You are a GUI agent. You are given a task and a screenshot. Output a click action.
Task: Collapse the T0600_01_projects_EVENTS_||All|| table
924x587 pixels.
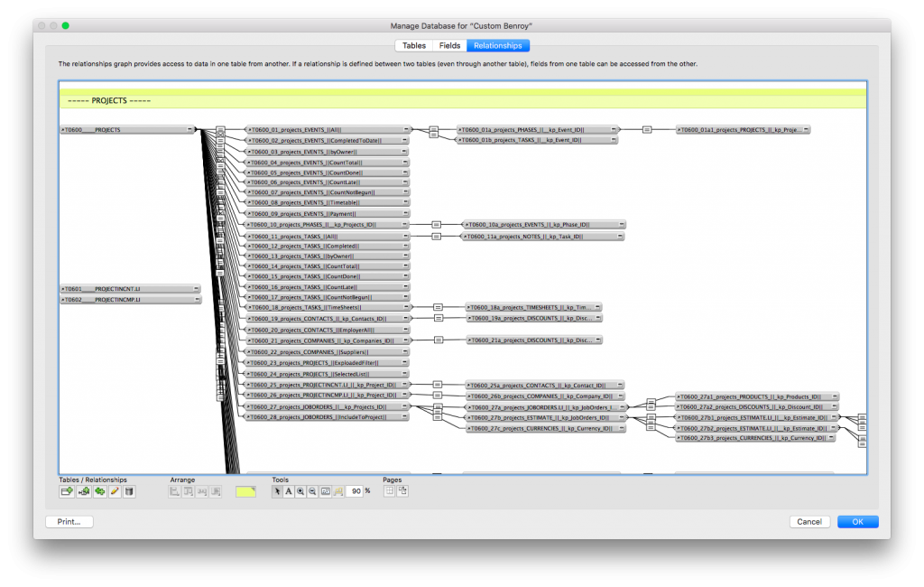click(x=406, y=130)
